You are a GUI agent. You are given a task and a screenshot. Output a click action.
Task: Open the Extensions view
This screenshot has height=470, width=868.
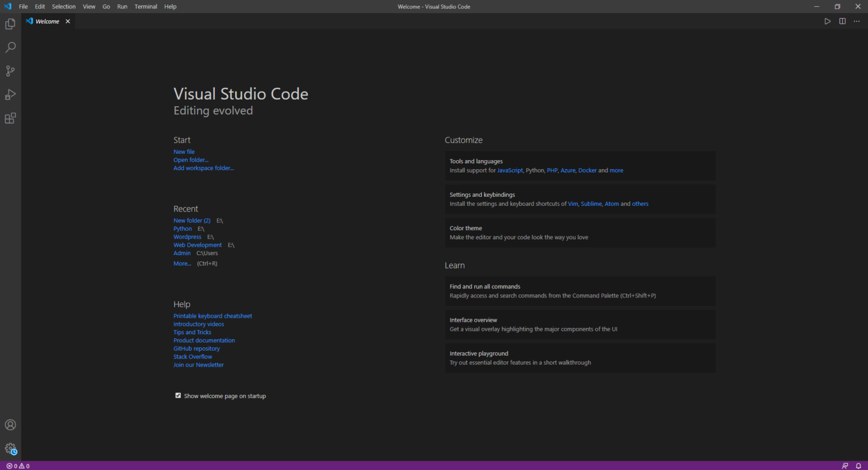(10, 118)
